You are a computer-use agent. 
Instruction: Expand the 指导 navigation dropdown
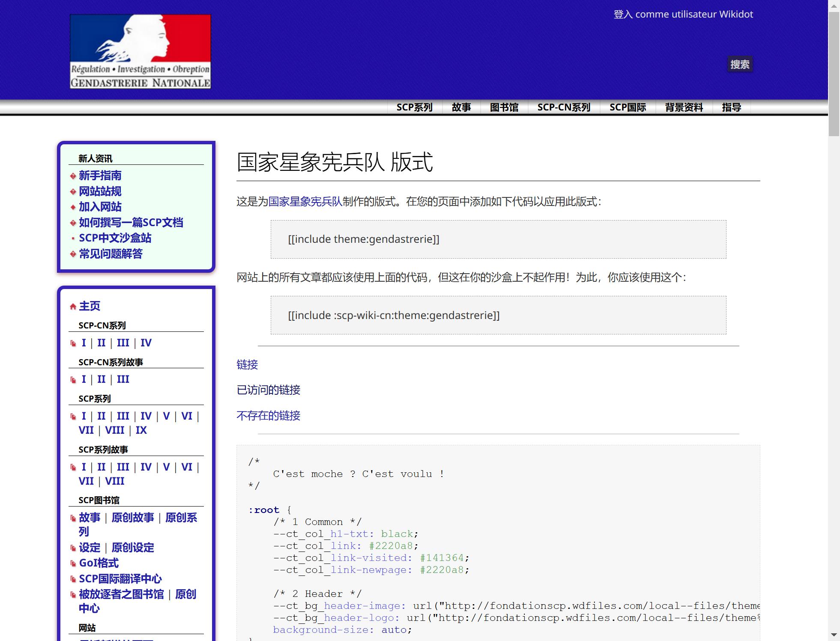[731, 107]
